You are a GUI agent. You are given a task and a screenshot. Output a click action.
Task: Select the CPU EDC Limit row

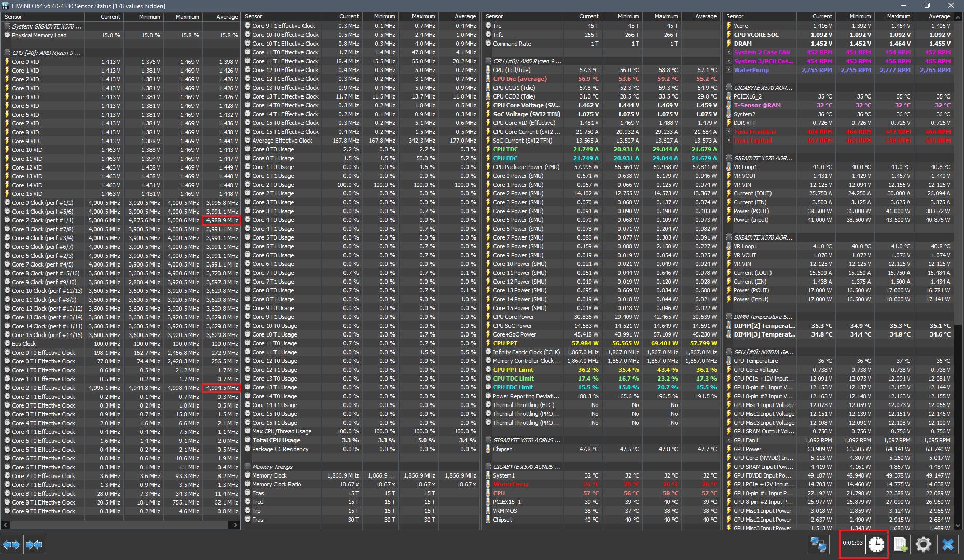click(x=601, y=387)
